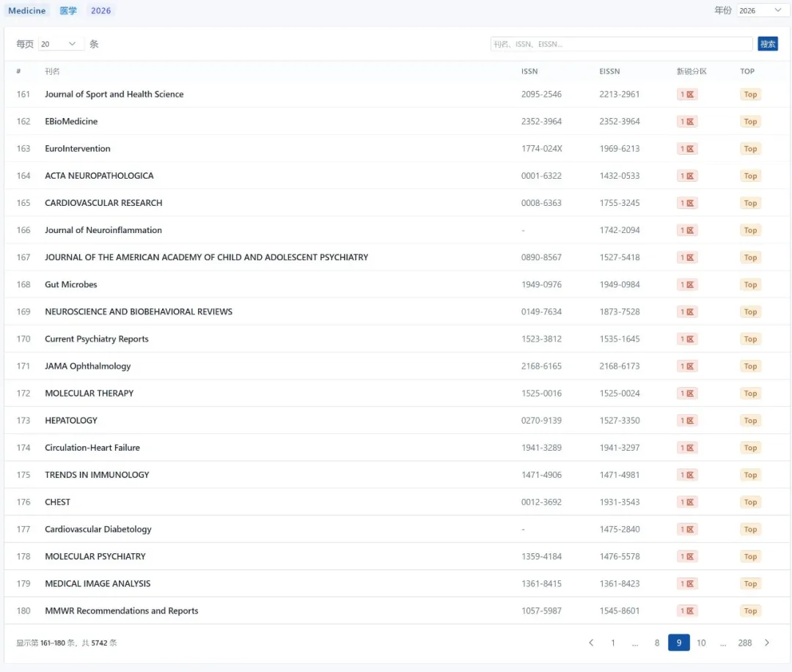Go to page 10
This screenshot has width=792, height=672.
(701, 643)
